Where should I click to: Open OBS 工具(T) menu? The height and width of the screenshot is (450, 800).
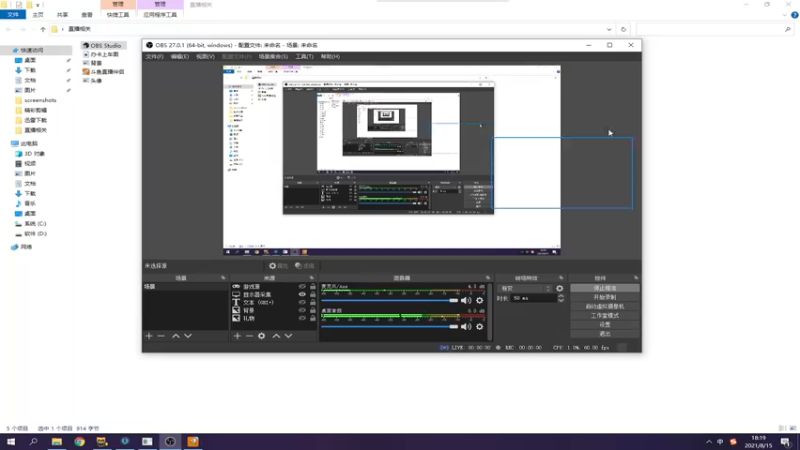click(x=304, y=57)
